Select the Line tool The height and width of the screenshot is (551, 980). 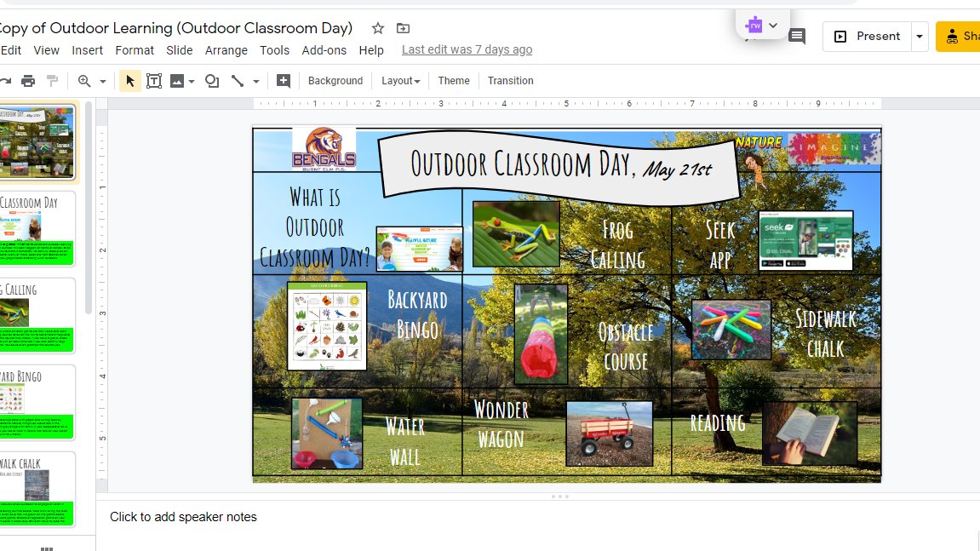[238, 81]
